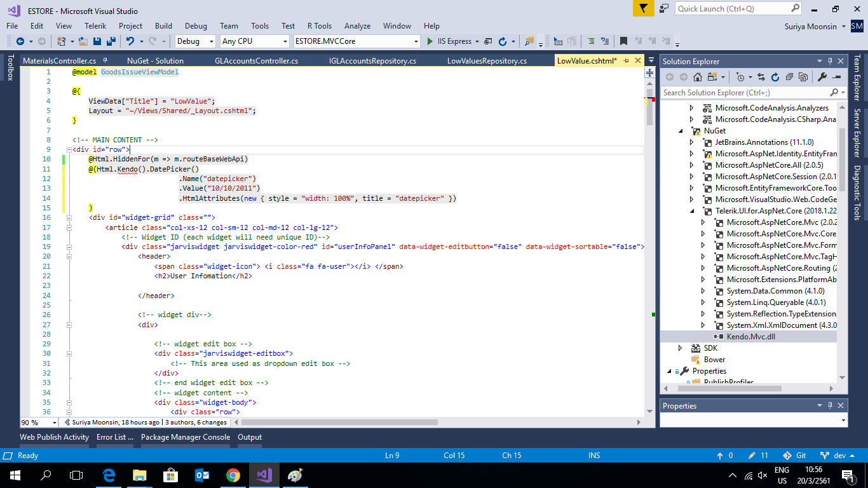Toggle Show All Files in Solution Explorer
Viewport: 868px width, 488px height.
point(803,77)
